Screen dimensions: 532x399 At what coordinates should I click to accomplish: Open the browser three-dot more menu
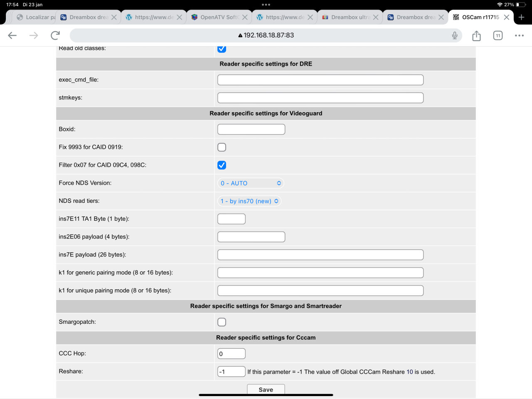[x=519, y=35]
